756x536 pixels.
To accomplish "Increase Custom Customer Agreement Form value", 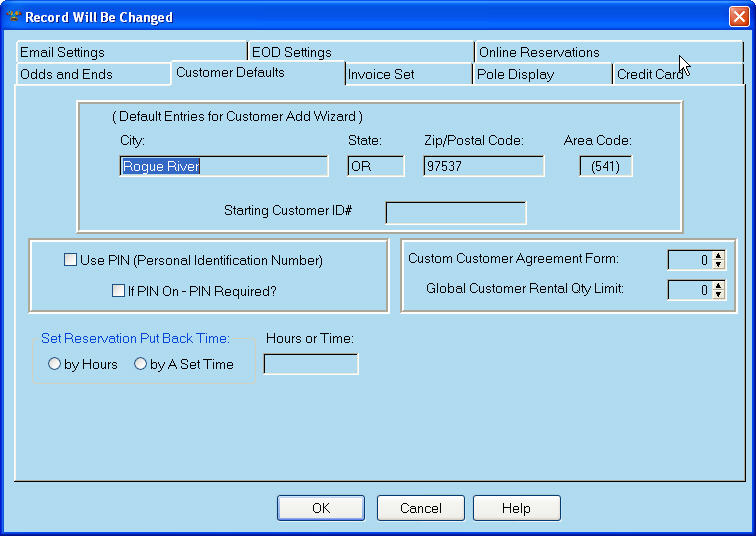I will [x=718, y=256].
